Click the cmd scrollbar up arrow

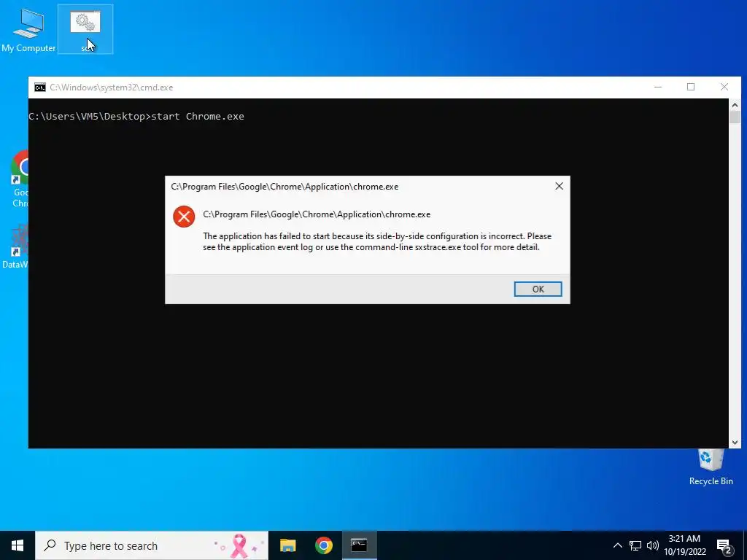(x=735, y=105)
